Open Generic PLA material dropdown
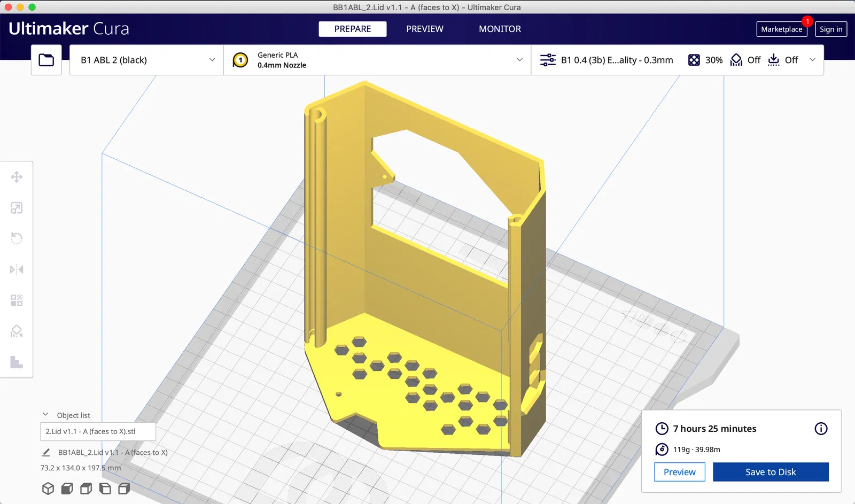The width and height of the screenshot is (855, 504). [377, 60]
